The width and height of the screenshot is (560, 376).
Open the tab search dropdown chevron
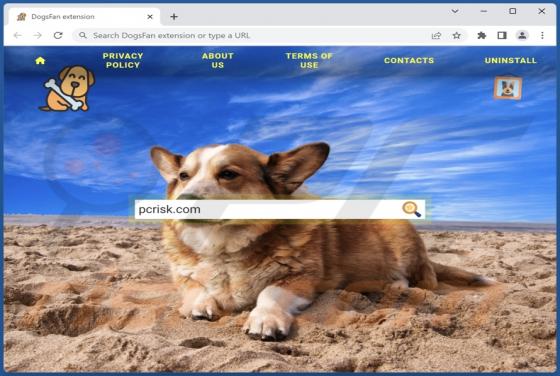point(455,11)
